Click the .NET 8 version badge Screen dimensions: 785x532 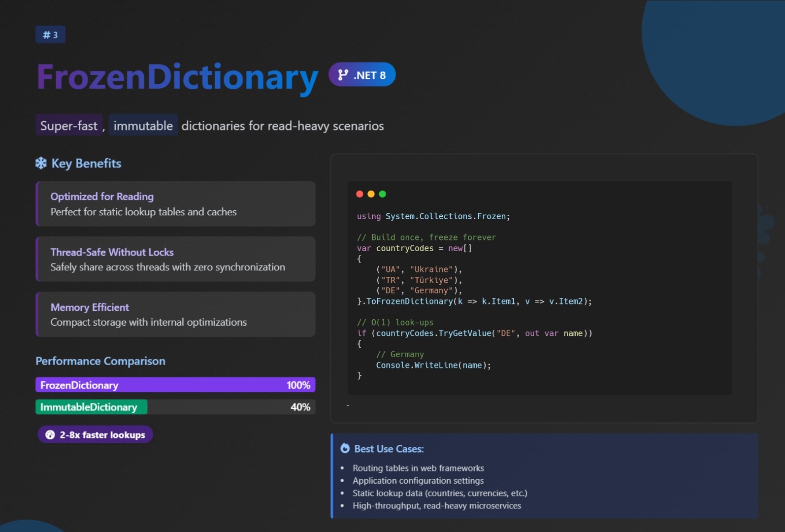click(x=362, y=74)
